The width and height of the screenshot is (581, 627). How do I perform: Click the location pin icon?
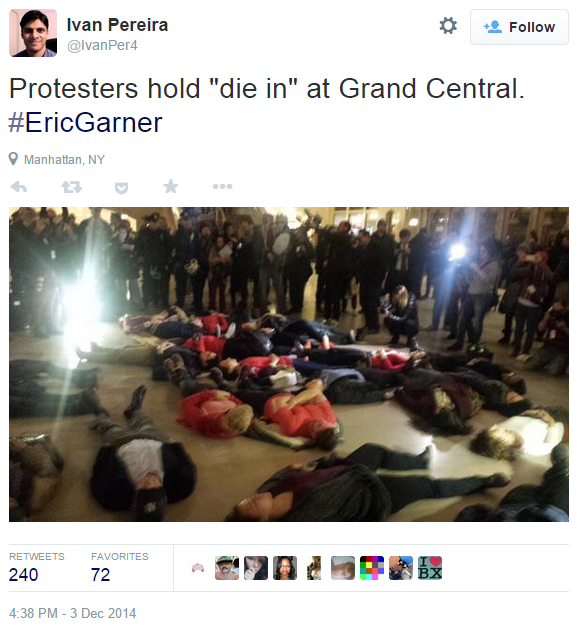(x=14, y=159)
